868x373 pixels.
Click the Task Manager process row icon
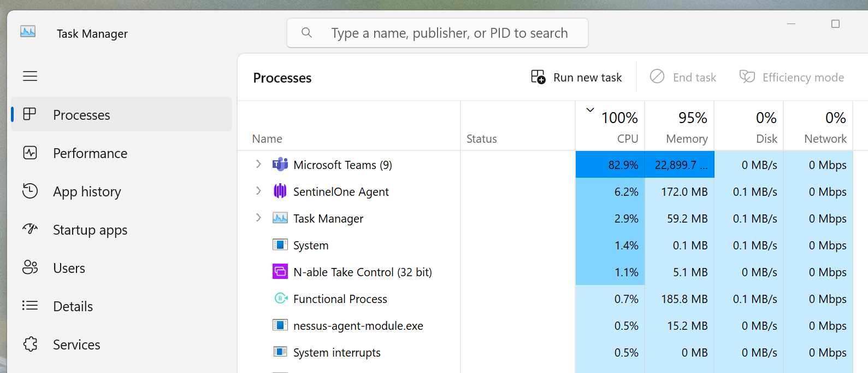click(280, 218)
